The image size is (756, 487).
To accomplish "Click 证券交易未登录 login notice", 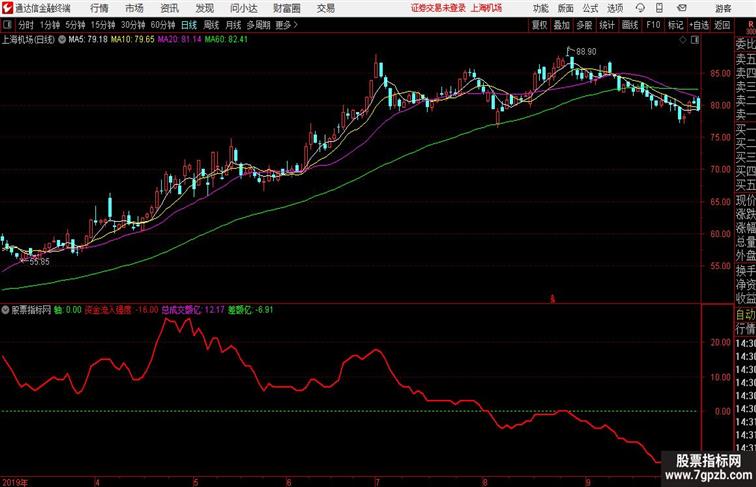I will [x=438, y=8].
